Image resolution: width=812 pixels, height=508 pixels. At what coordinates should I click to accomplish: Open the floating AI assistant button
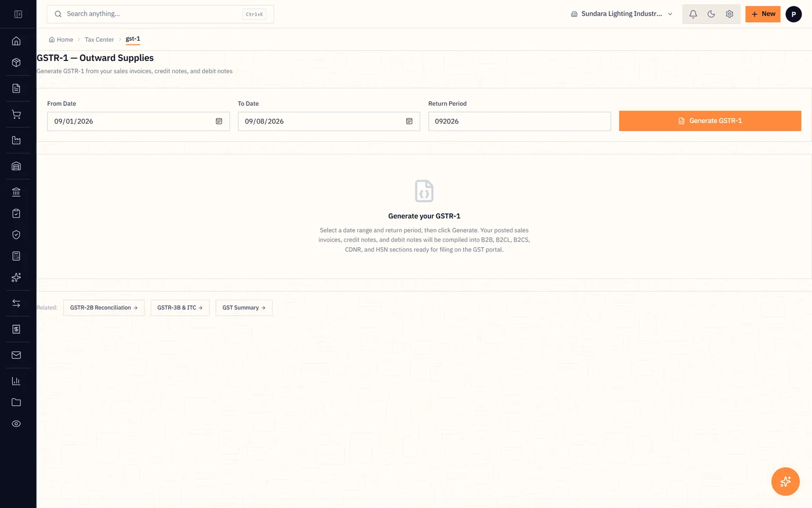tap(785, 481)
